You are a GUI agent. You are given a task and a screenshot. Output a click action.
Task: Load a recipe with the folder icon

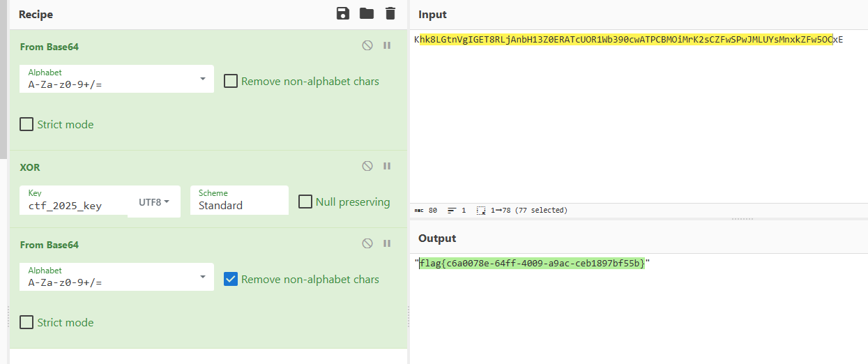tap(366, 14)
